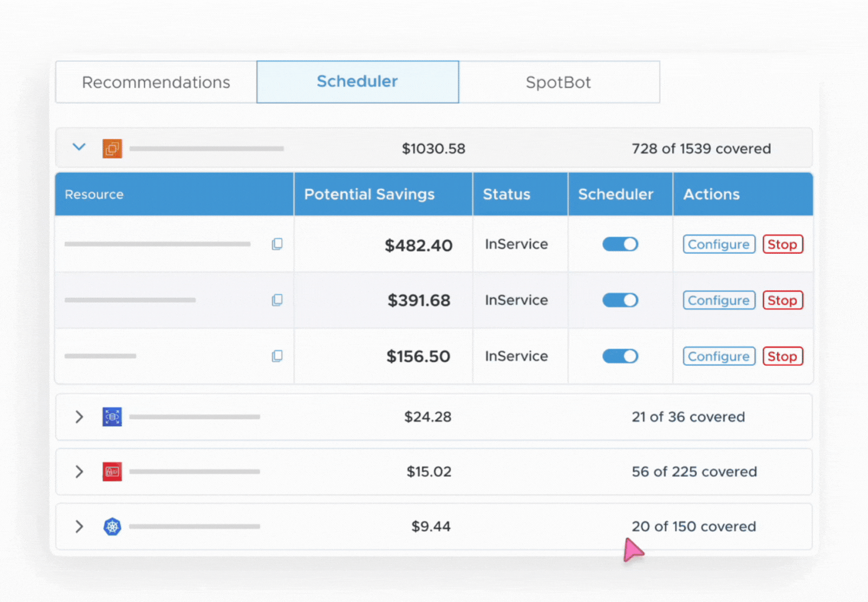The height and width of the screenshot is (602, 868).
Task: Click the $15.02 group savings value
Action: click(x=429, y=472)
